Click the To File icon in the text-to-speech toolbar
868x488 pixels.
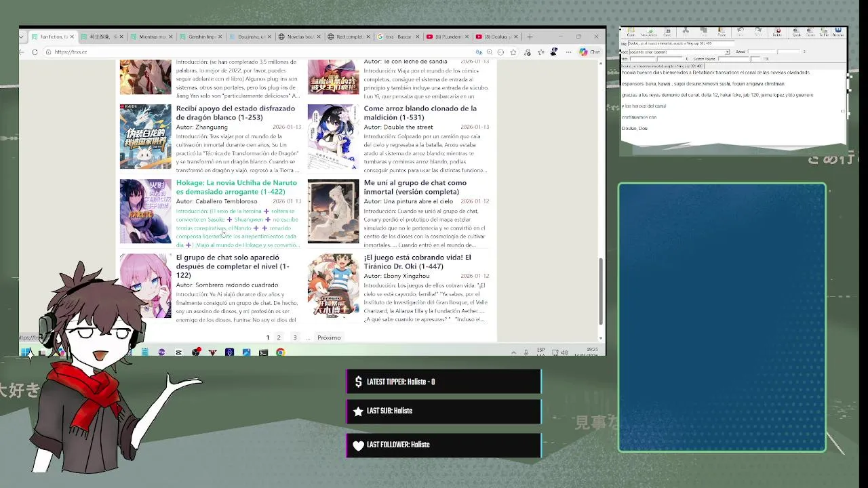click(824, 33)
